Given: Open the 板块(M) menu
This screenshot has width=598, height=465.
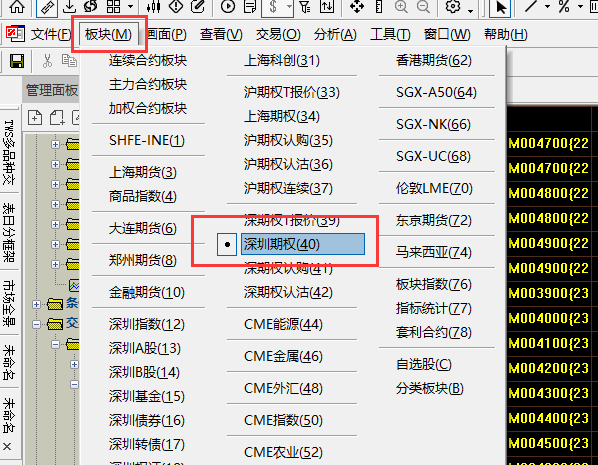Looking at the screenshot, I should point(108,34).
